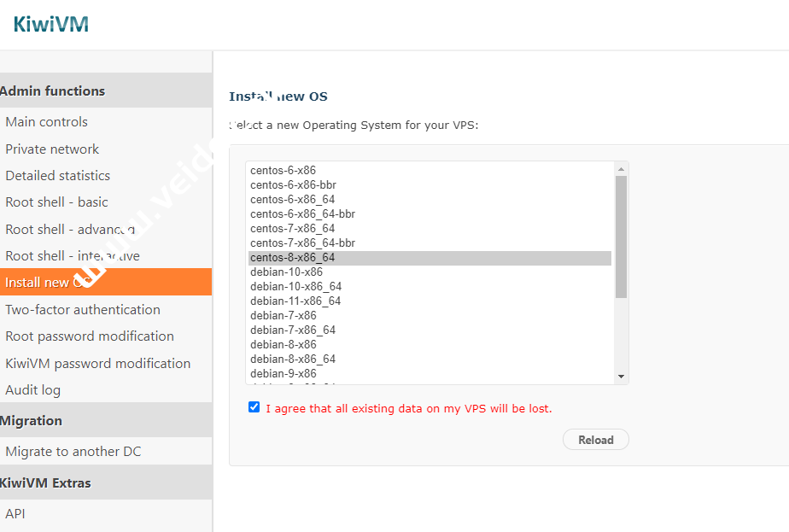Select debian-8-x86_64 option
This screenshot has height=532, width=789.
pos(430,360)
